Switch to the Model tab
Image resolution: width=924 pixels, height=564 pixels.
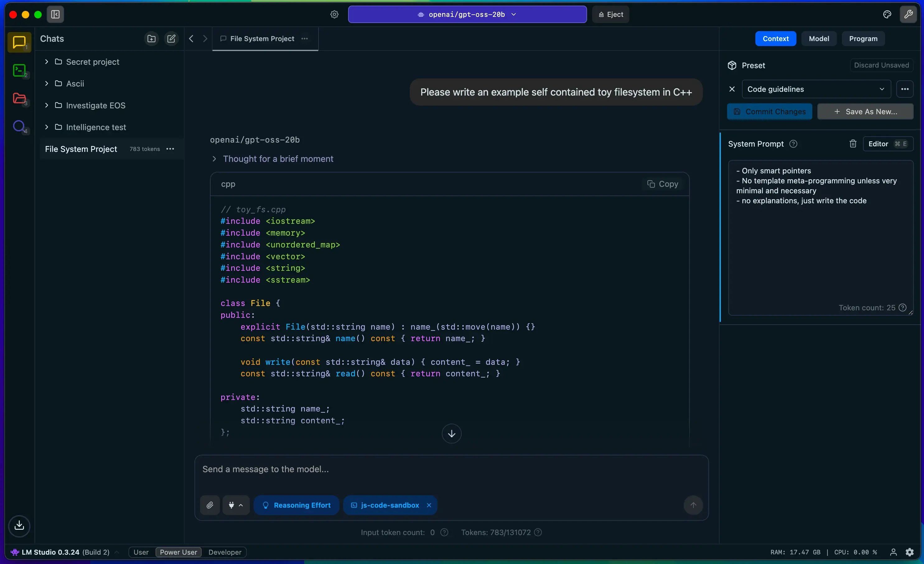tap(819, 38)
